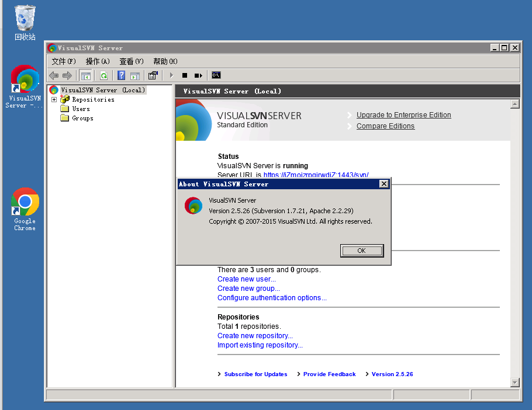Select the Groups folder icon
The width and height of the screenshot is (532, 410).
tap(64, 118)
